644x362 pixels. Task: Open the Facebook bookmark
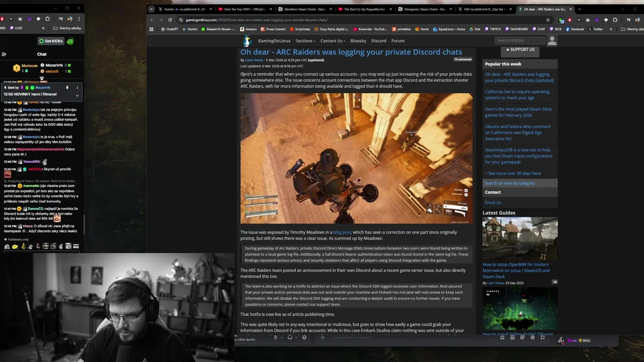[x=575, y=29]
